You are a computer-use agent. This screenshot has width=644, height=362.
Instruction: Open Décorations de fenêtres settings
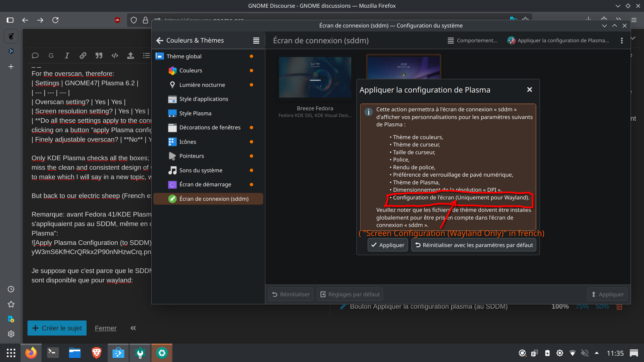[208, 127]
